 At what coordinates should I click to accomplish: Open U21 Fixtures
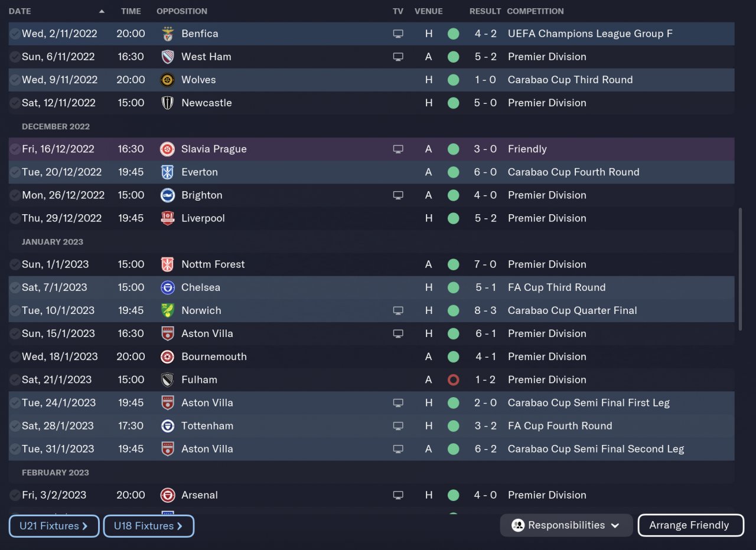pos(54,526)
